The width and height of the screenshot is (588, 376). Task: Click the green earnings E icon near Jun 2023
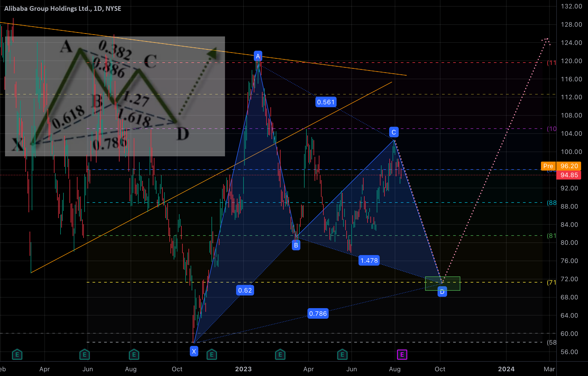[x=342, y=355]
